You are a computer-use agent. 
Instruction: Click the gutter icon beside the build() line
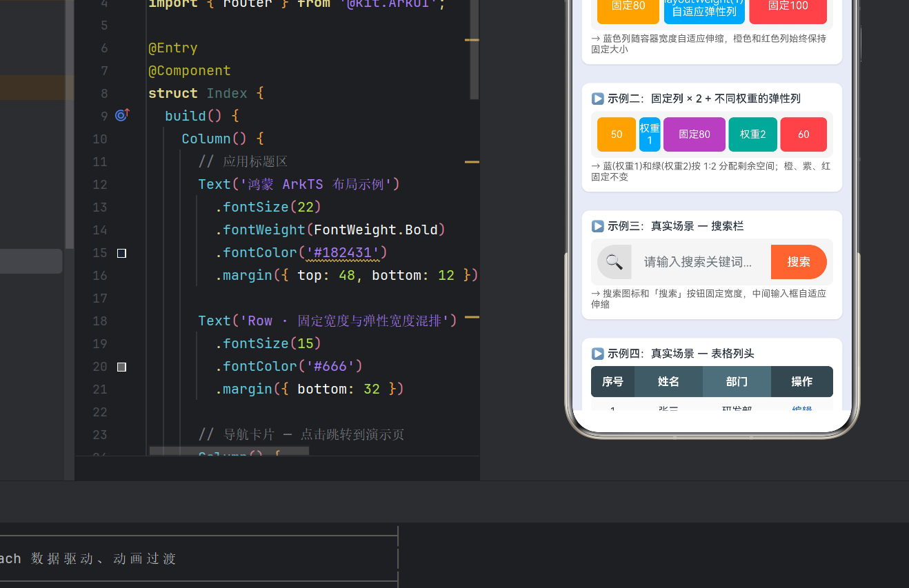pos(122,115)
